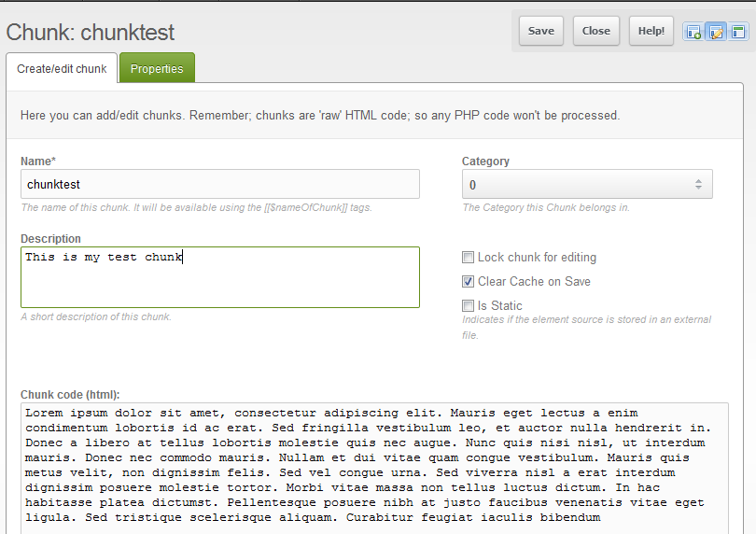756x534 pixels.
Task: Click the Close button
Action: pyautogui.click(x=595, y=31)
